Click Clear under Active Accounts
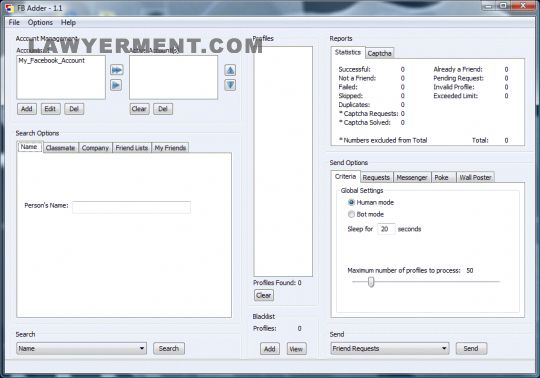The height and width of the screenshot is (378, 540). (x=139, y=109)
